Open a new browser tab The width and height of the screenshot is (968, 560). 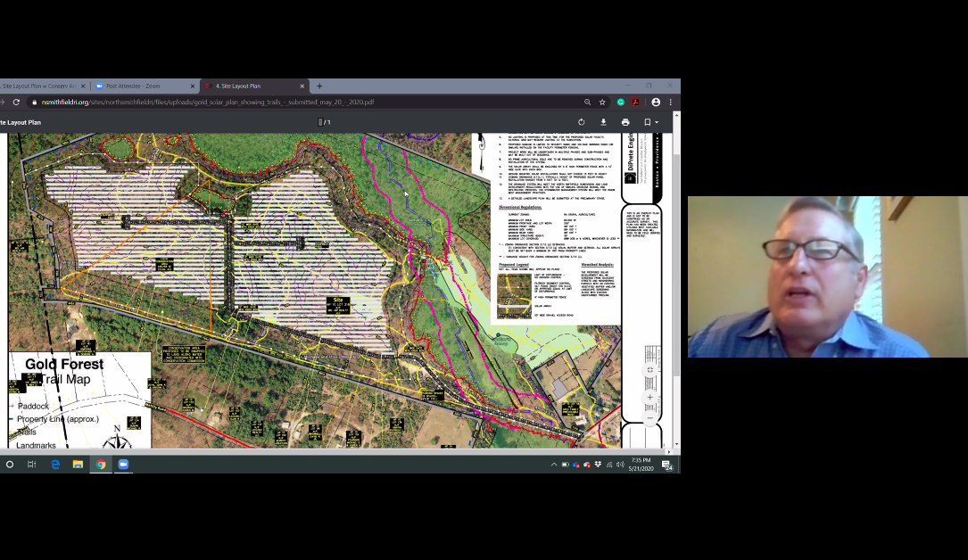click(x=319, y=86)
